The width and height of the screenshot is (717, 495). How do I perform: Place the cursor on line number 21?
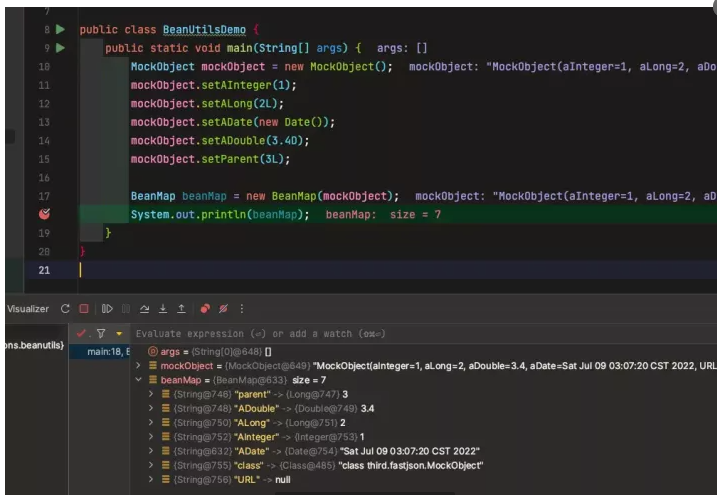[x=44, y=270]
